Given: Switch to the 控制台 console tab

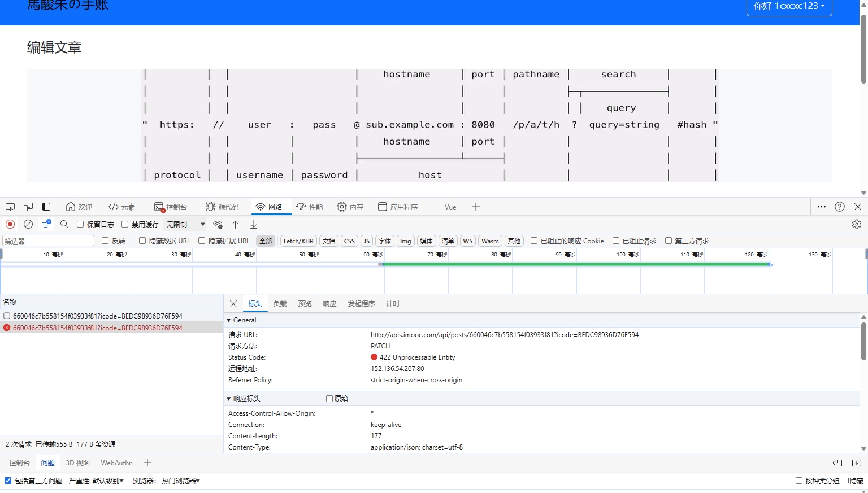Looking at the screenshot, I should coord(170,207).
